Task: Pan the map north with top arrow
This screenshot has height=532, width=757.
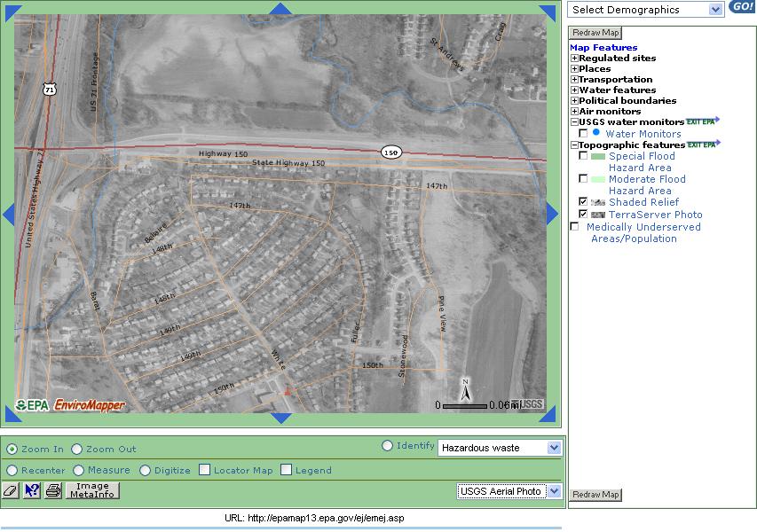Action: (x=280, y=9)
